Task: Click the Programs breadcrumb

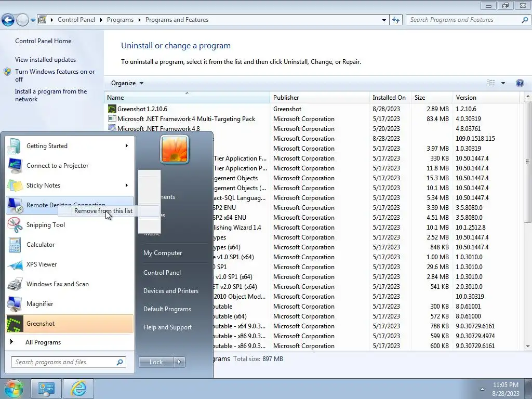Action: [120, 20]
